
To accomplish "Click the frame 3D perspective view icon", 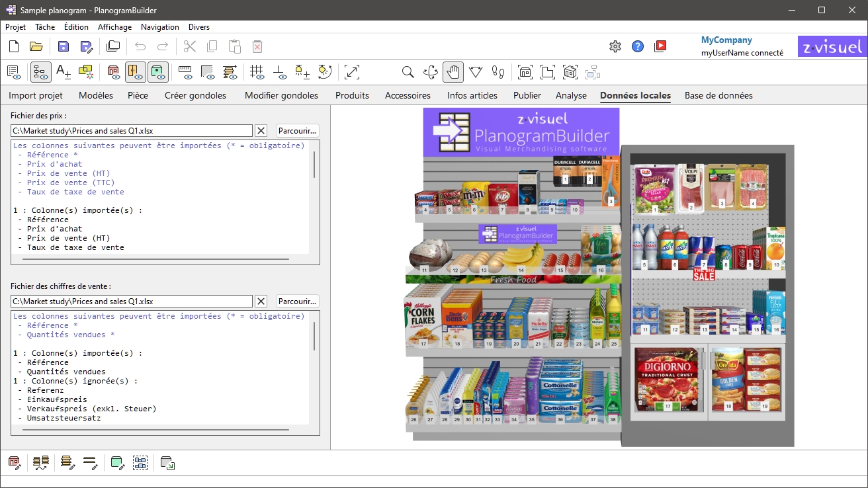I will [570, 71].
